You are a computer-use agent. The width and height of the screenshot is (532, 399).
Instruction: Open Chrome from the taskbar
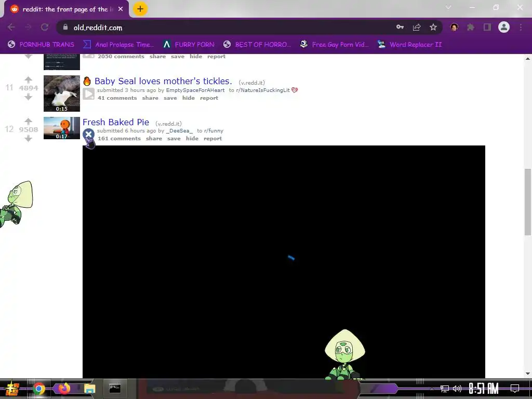pyautogui.click(x=38, y=389)
